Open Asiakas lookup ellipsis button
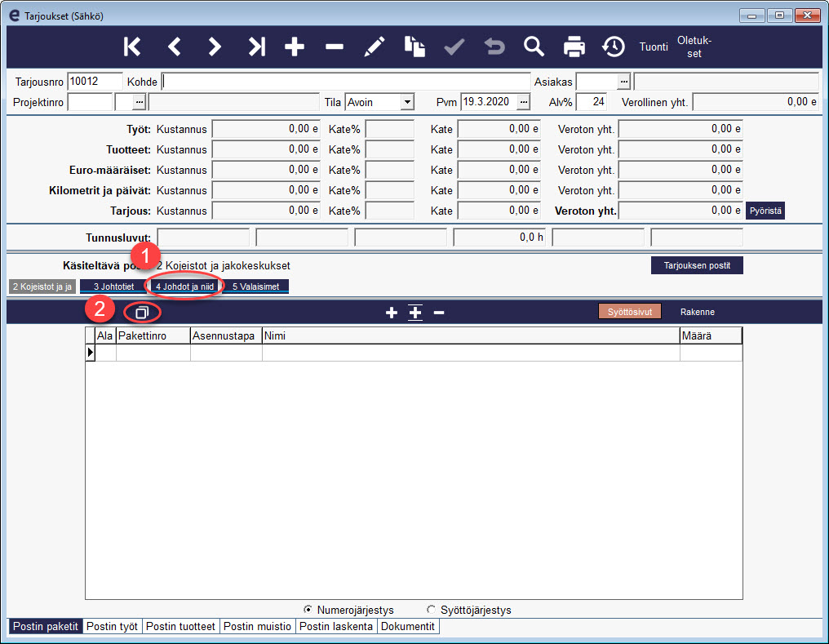Viewport: 829px width, 644px height. coord(624,82)
